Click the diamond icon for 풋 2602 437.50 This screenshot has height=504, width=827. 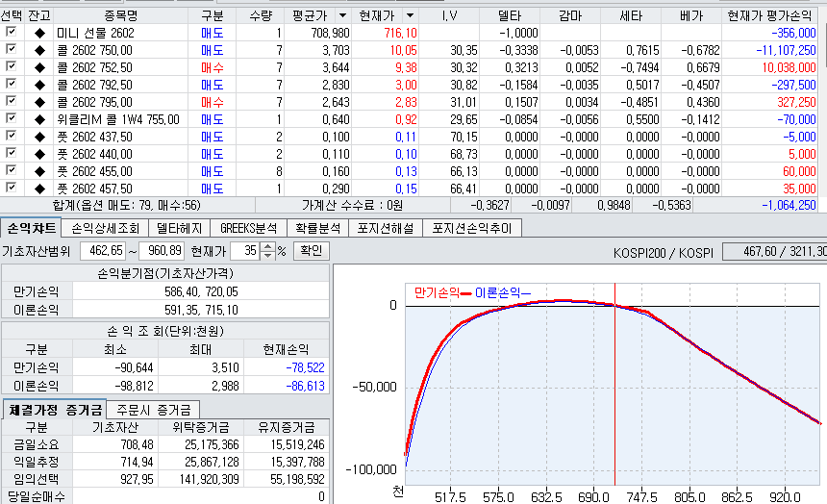[x=39, y=138]
